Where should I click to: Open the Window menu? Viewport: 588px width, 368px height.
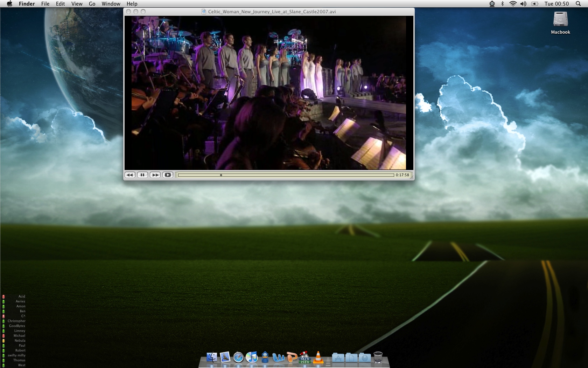[x=111, y=4]
